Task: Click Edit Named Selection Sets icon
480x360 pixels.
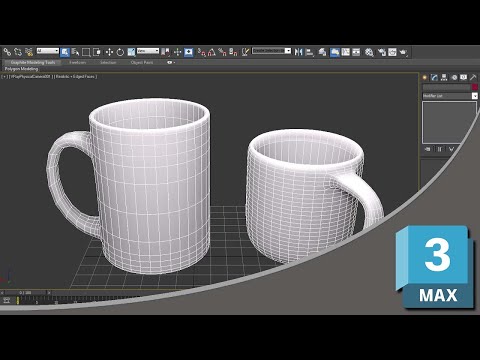Action: pos(245,52)
